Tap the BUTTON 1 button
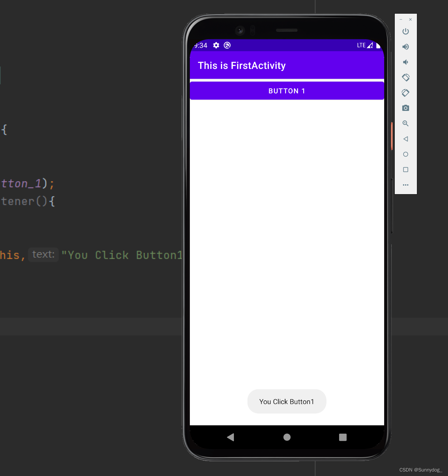 click(x=287, y=91)
